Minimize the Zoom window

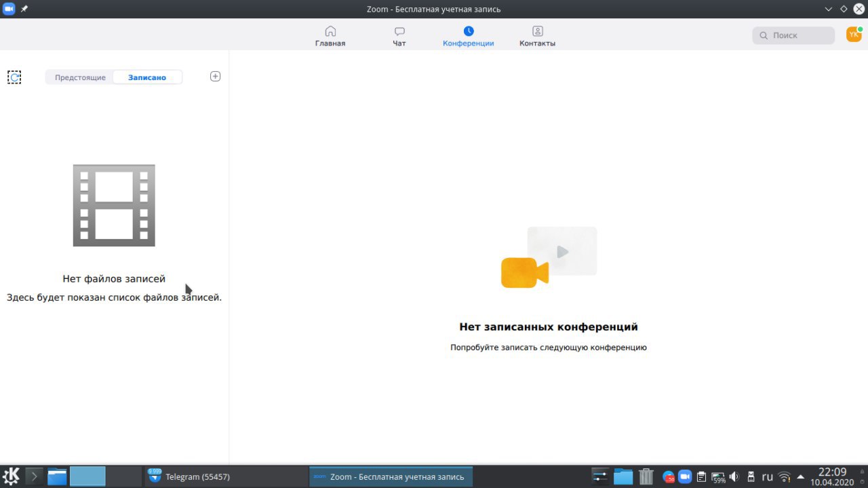(828, 9)
